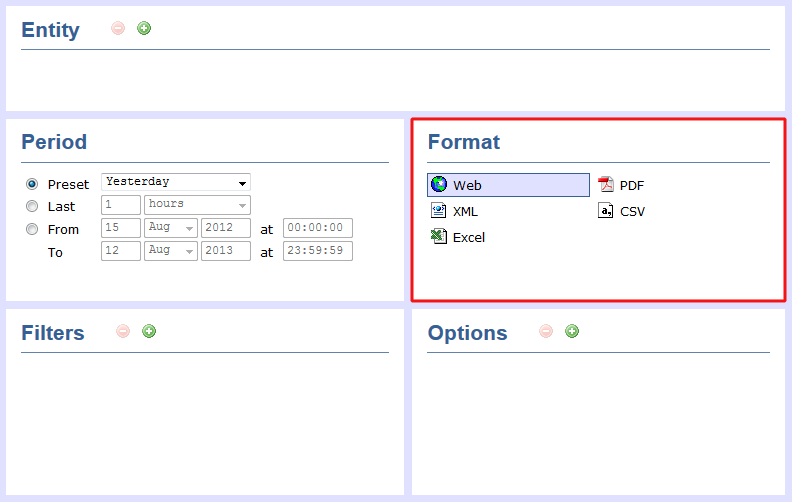This screenshot has height=502, width=792.
Task: Pick the Web output format
Action: click(508, 185)
